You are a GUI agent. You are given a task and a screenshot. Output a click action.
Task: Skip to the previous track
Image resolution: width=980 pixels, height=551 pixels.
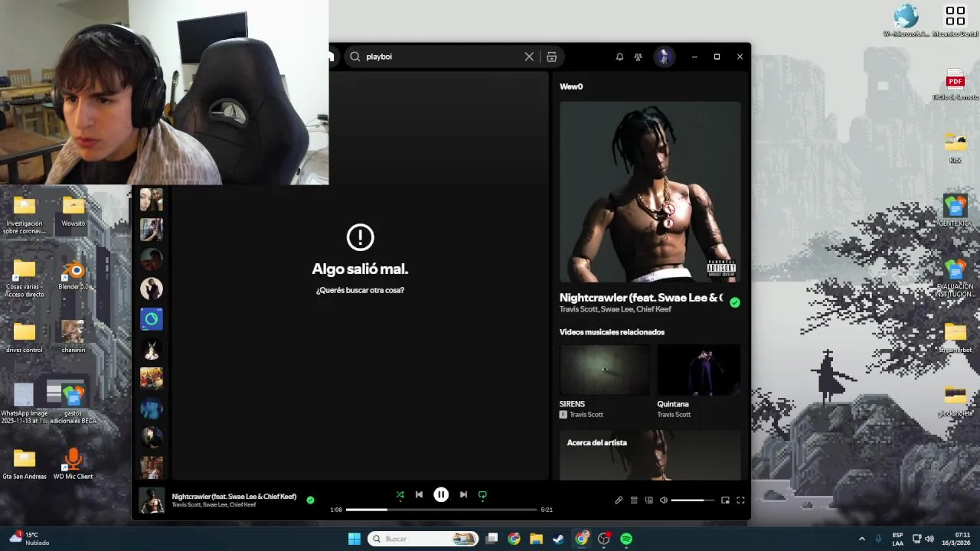click(419, 495)
